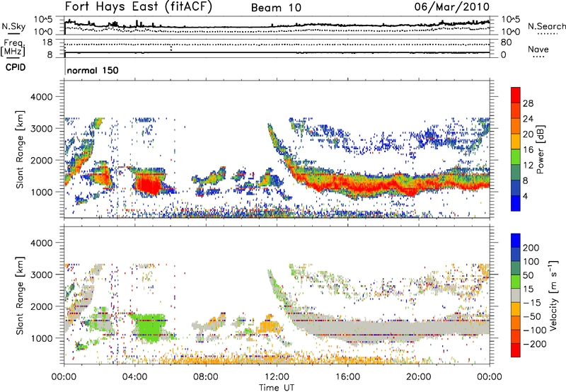Click the "Power [dB]" color bar label

pyautogui.click(x=540, y=149)
